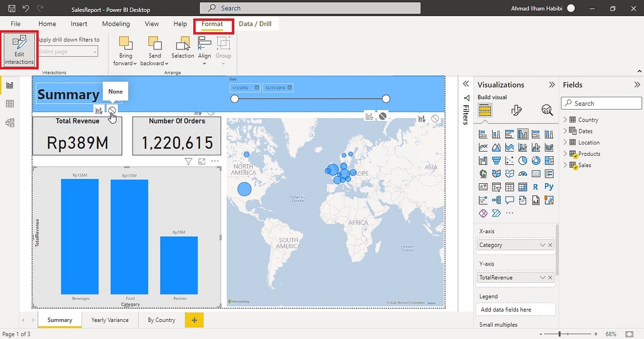Open the Modeling ribbon tab

(116, 24)
